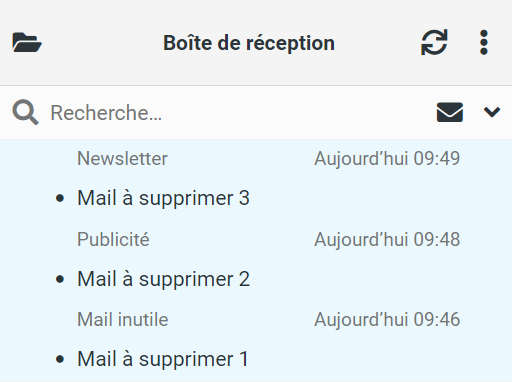The height and width of the screenshot is (382, 512).
Task: Click the search magnifier icon
Action: coord(25,112)
